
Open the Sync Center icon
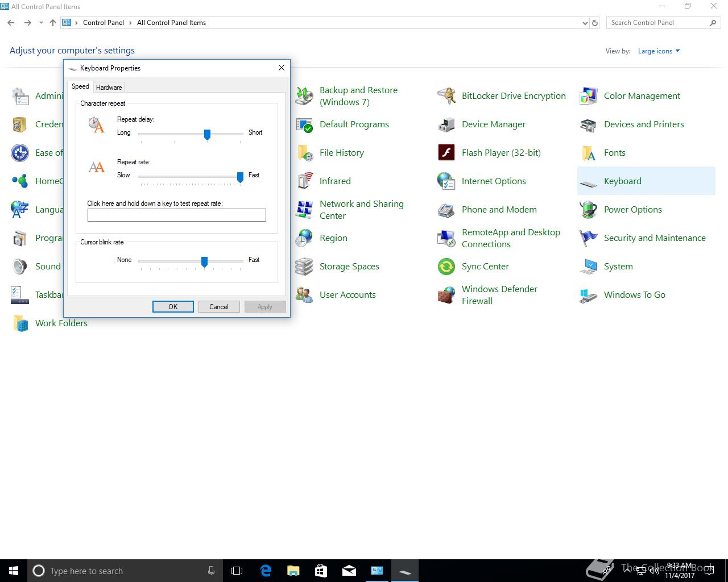pos(446,267)
